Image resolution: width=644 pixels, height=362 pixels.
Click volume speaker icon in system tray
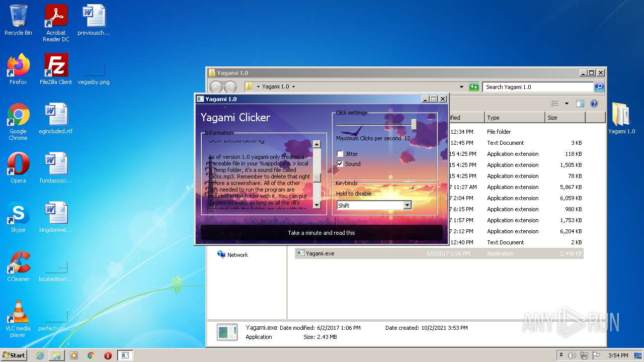572,355
